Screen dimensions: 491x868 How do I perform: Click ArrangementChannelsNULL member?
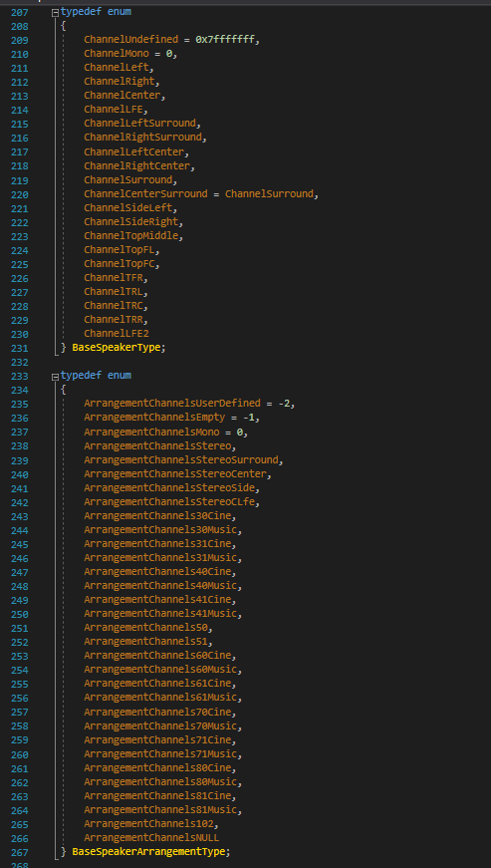[151, 838]
